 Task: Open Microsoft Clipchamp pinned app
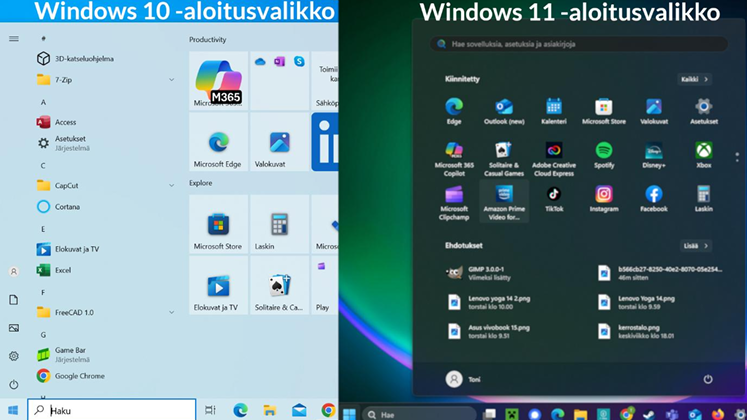pos(454,203)
